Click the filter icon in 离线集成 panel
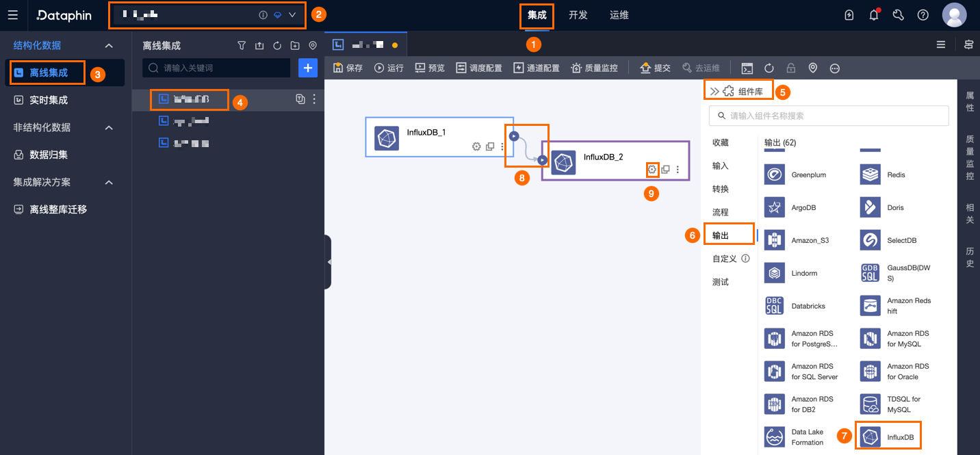This screenshot has height=455, width=980. [x=242, y=46]
